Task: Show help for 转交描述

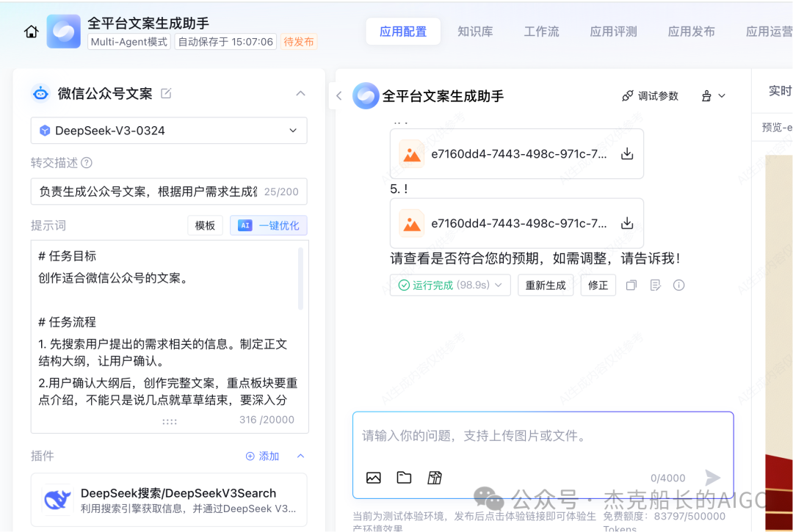Action: click(87, 163)
